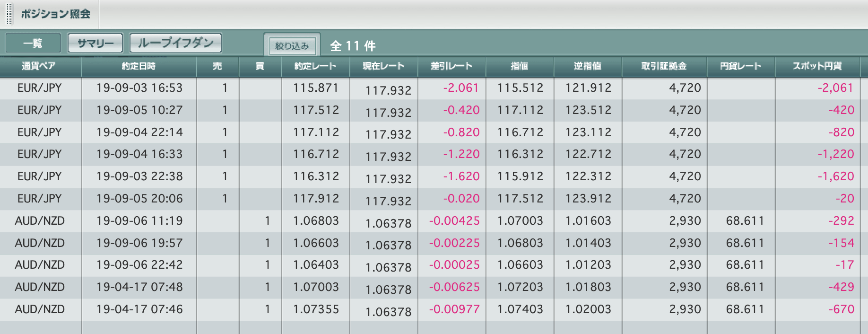This screenshot has width=868, height=334.
Task: Click スポット円貨 value -429
Action: tap(841, 287)
